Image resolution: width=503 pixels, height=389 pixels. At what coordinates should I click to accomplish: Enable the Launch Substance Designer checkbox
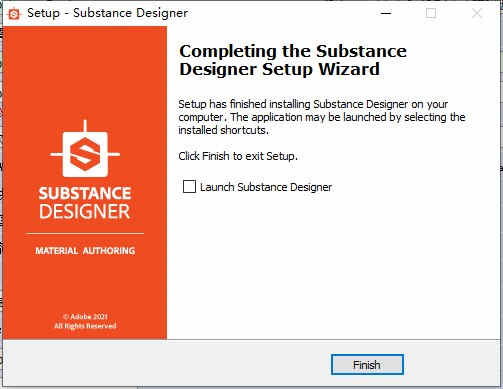189,187
